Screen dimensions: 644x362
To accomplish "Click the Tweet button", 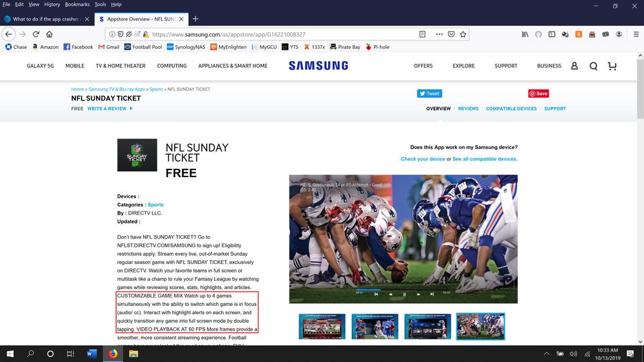I will (x=429, y=93).
